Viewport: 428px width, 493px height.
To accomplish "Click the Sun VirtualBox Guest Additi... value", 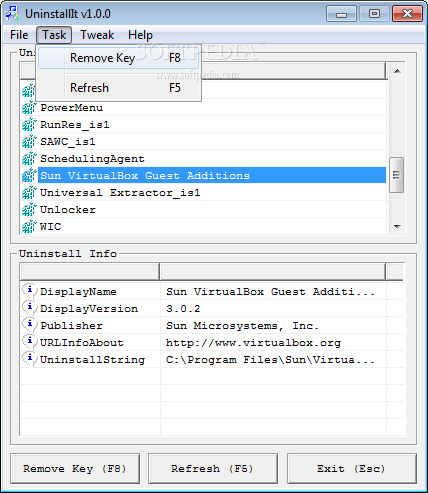I will (x=270, y=292).
